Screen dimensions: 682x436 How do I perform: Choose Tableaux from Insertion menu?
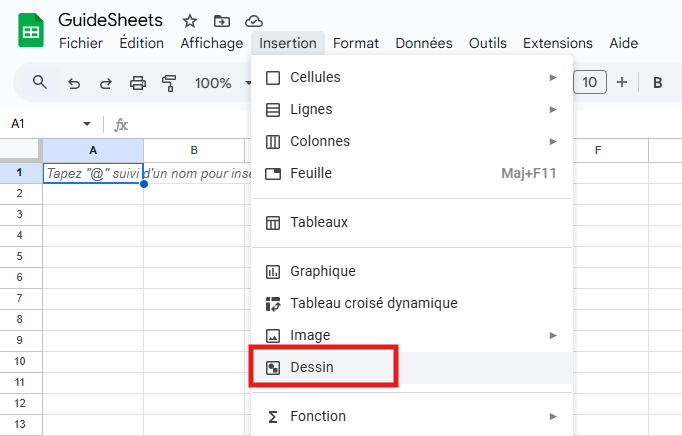[411, 222]
